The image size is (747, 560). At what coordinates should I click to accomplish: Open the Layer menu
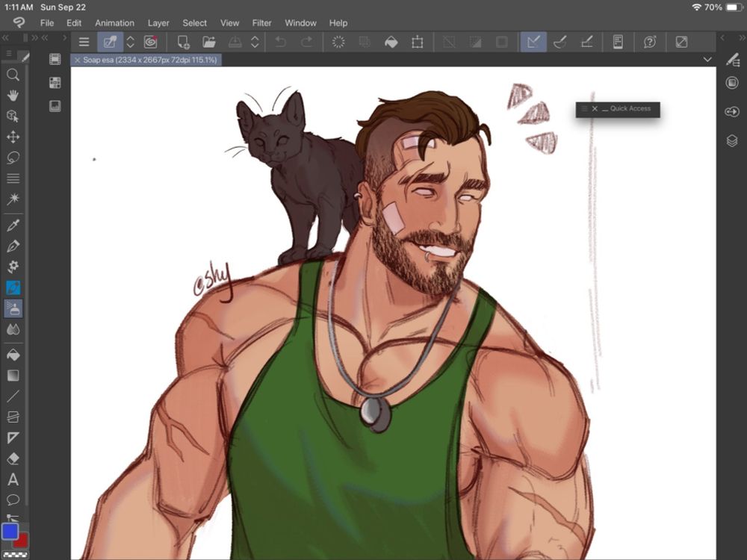158,23
